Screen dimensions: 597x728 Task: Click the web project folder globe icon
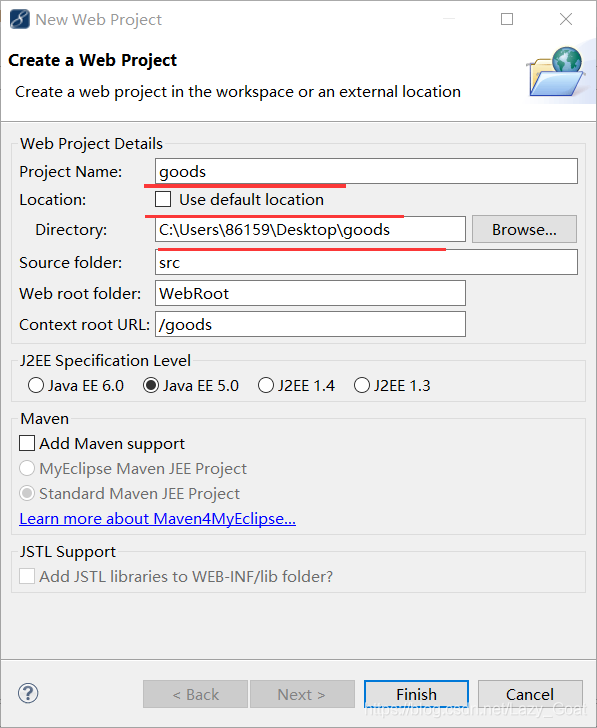tap(556, 72)
